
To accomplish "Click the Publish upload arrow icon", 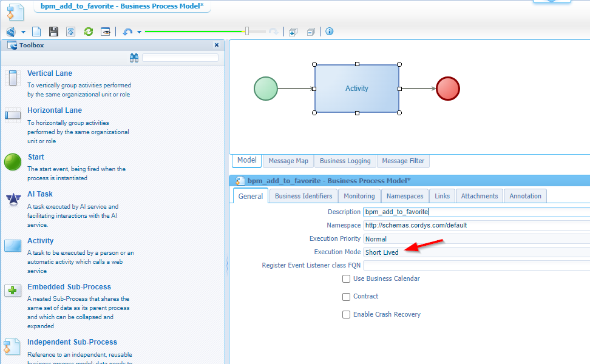I will click(x=71, y=32).
